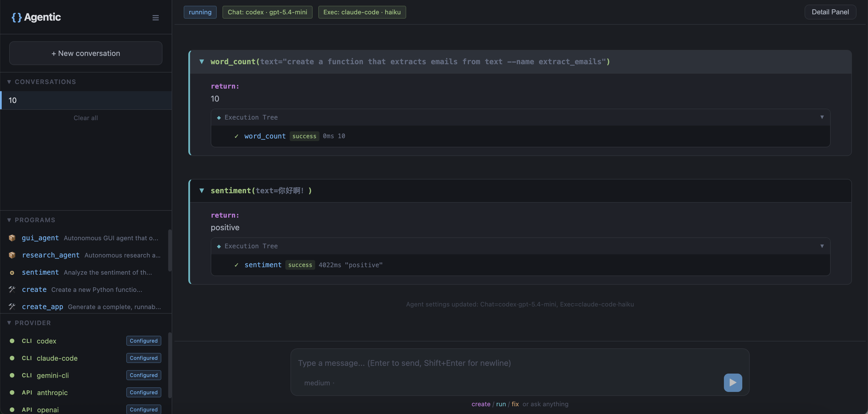Select the codex CLI provider
Image resolution: width=868 pixels, height=414 pixels.
(x=46, y=341)
